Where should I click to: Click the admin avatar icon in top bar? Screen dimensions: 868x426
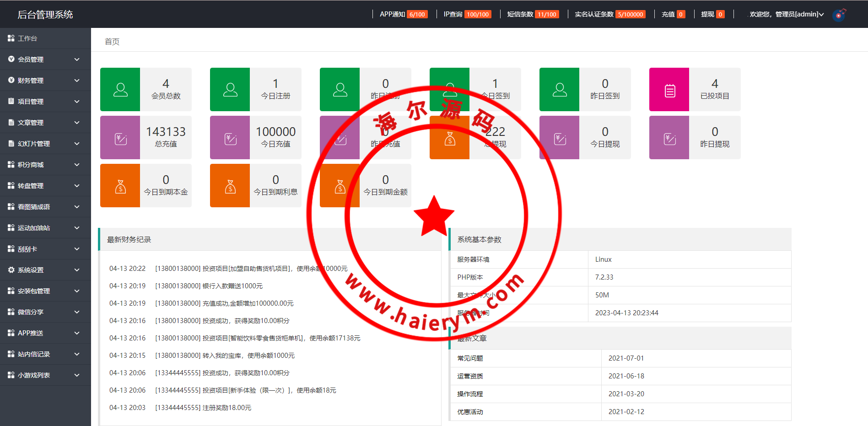click(839, 15)
